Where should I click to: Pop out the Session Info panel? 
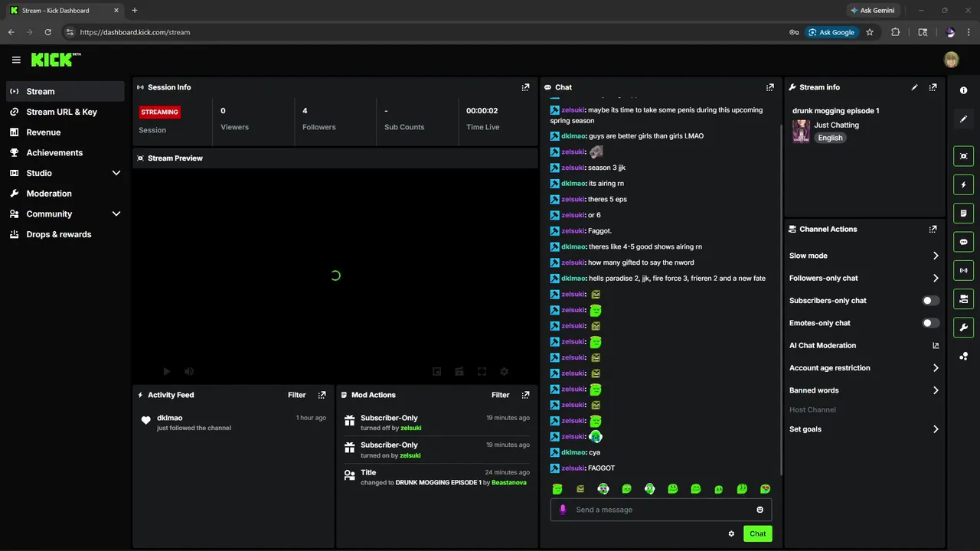(525, 87)
